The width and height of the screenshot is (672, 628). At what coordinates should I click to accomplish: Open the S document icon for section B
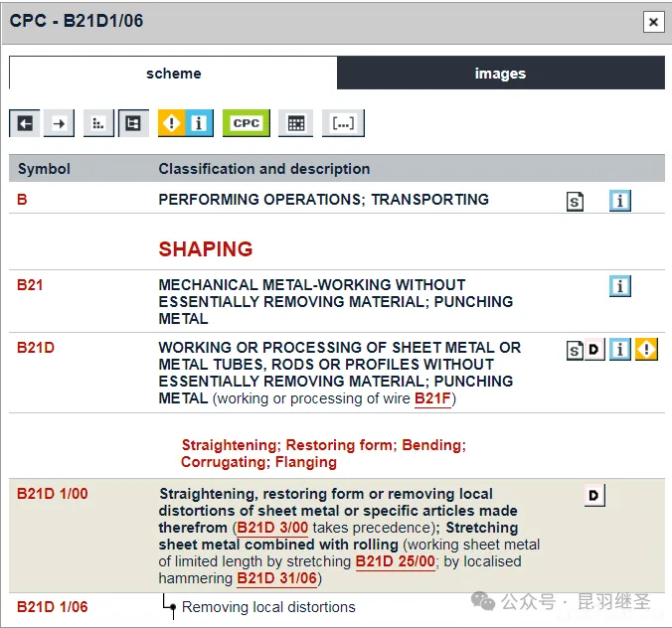coord(575,202)
